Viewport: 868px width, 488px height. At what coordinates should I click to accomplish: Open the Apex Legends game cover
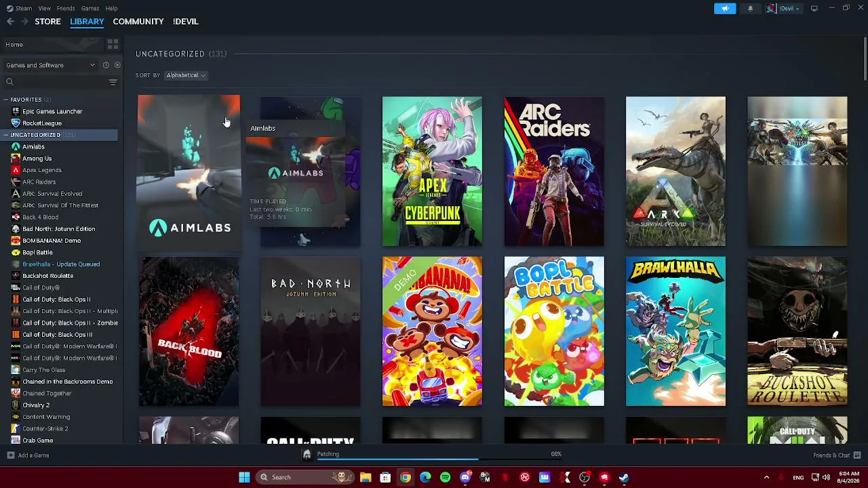pos(432,171)
